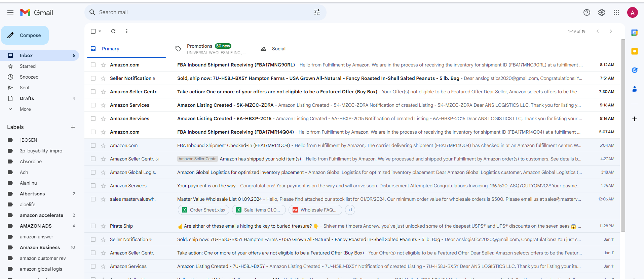Open the 3p-buyability-impro label

coord(39,151)
